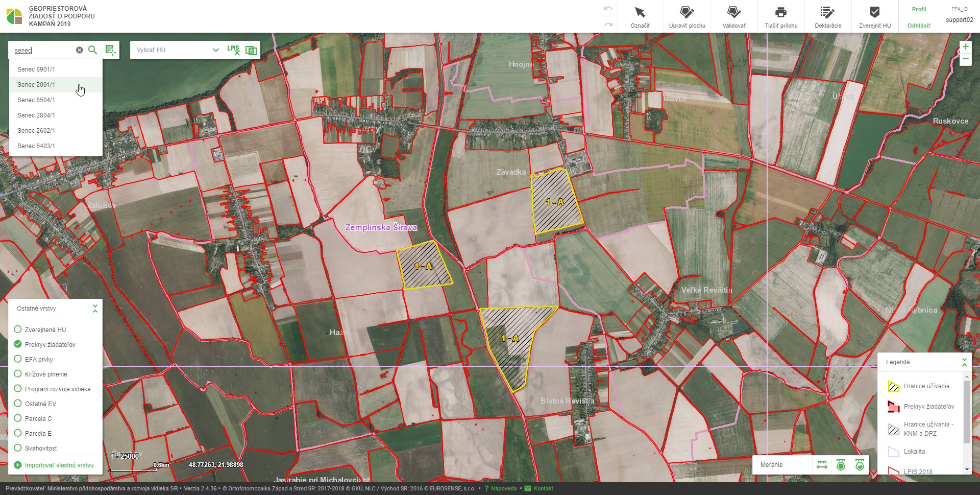Open the Upraviť plochu edit tool
This screenshot has width=980, height=495.
click(687, 17)
